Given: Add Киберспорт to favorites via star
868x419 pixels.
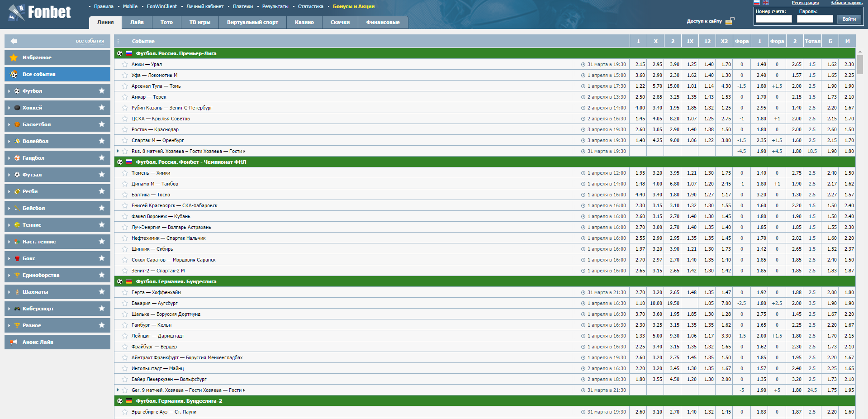Looking at the screenshot, I should [x=102, y=309].
